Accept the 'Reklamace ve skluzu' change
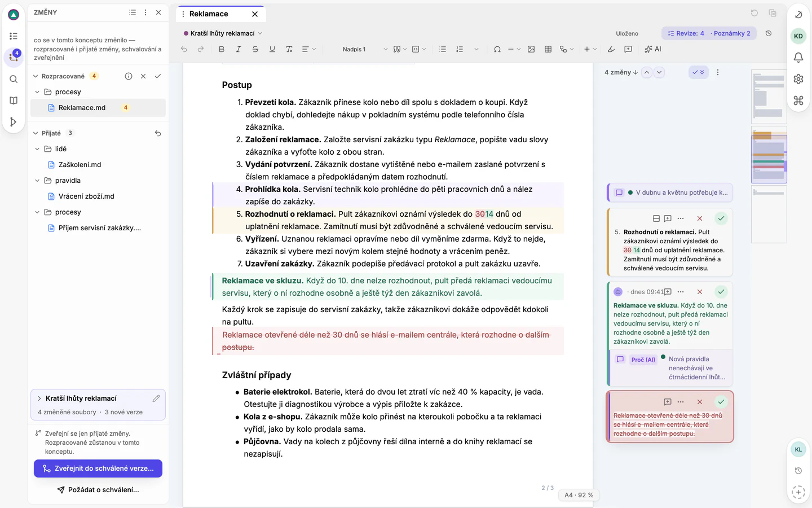The height and width of the screenshot is (508, 812). tap(721, 292)
